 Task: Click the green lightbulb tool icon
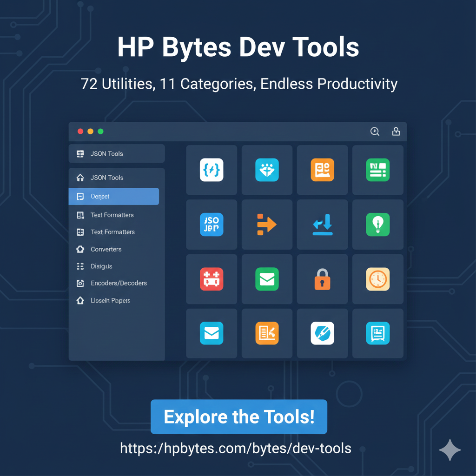(x=377, y=225)
